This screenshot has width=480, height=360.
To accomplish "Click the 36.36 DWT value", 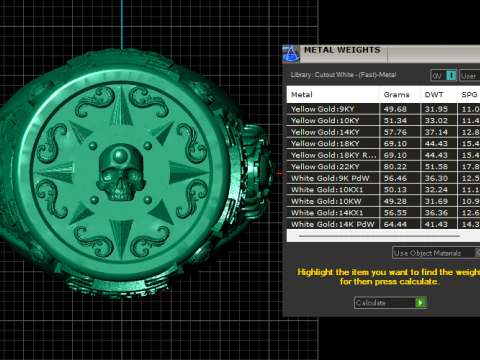I will click(x=436, y=212).
